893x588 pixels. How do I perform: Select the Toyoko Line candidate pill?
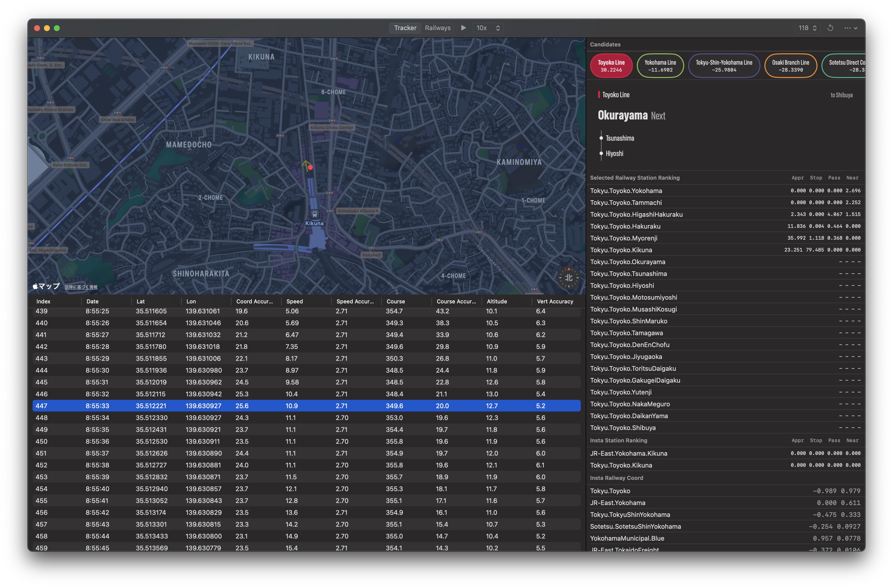pos(611,66)
